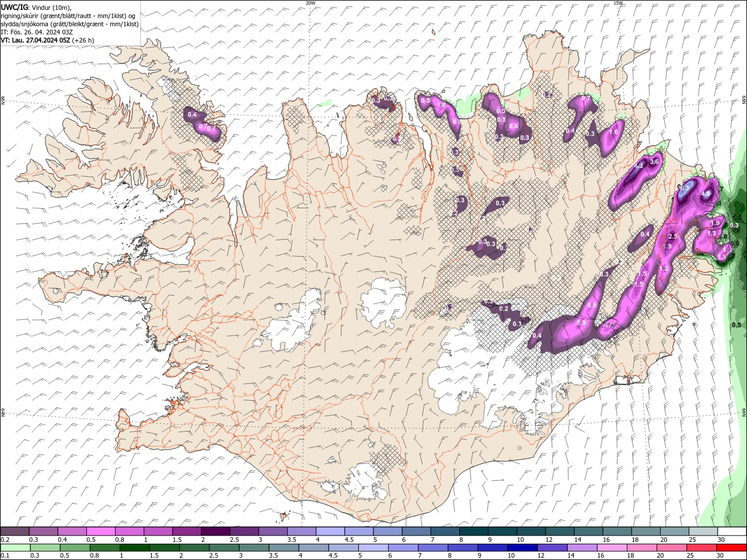Click the '0.6' value in the north

[x=514, y=126]
